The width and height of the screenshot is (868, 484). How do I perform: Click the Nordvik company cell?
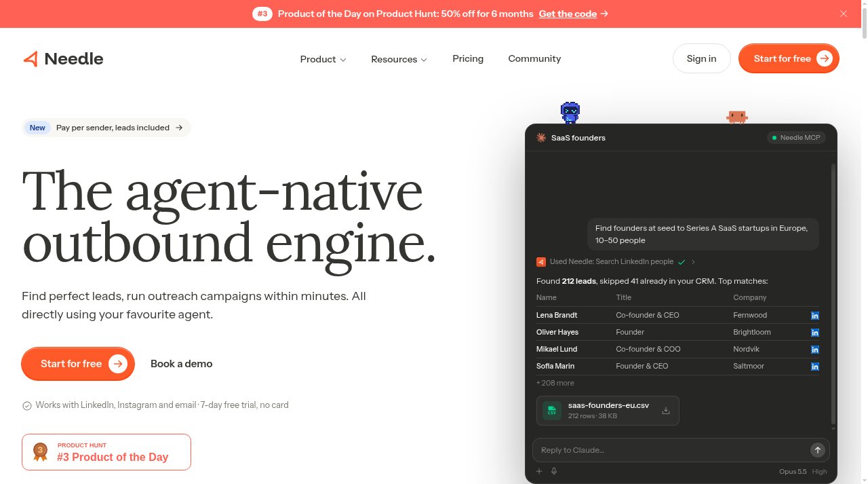pos(747,349)
